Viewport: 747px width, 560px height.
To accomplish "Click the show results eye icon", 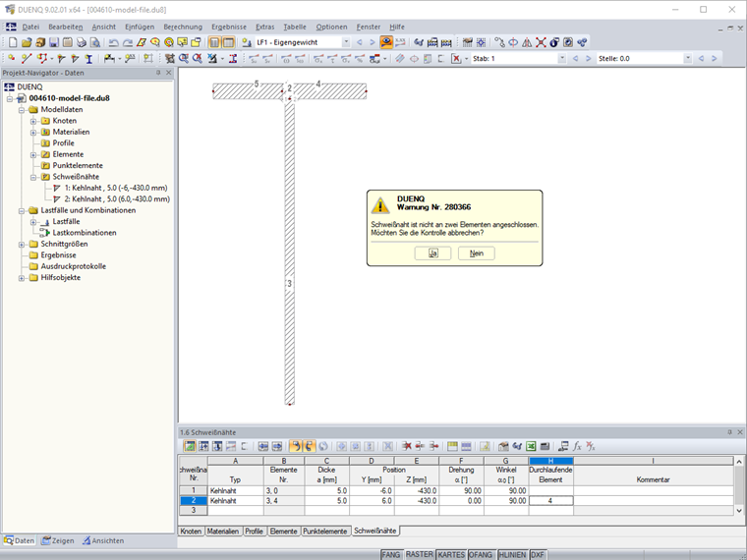I will point(386,42).
